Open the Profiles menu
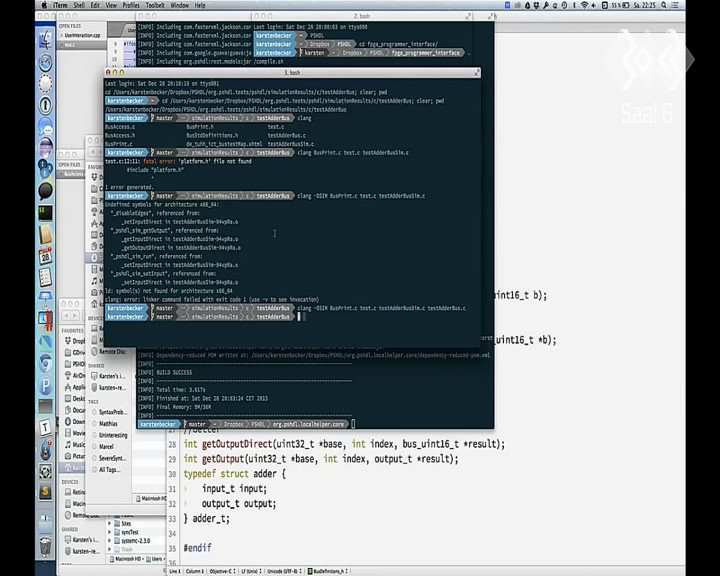This screenshot has height=576, width=720. click(x=131, y=5)
